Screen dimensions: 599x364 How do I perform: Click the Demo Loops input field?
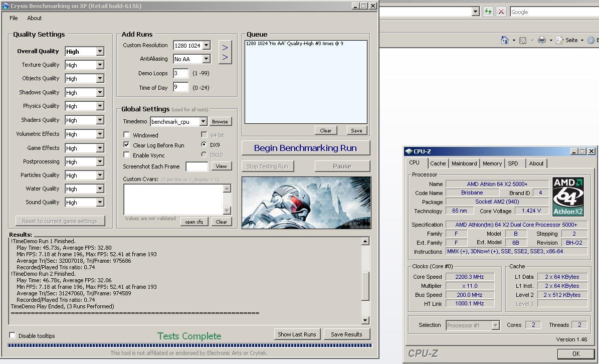[x=180, y=73]
